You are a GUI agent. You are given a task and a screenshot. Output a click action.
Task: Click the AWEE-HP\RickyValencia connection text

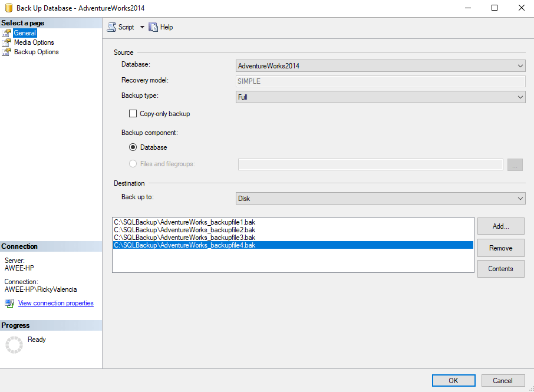point(41,289)
